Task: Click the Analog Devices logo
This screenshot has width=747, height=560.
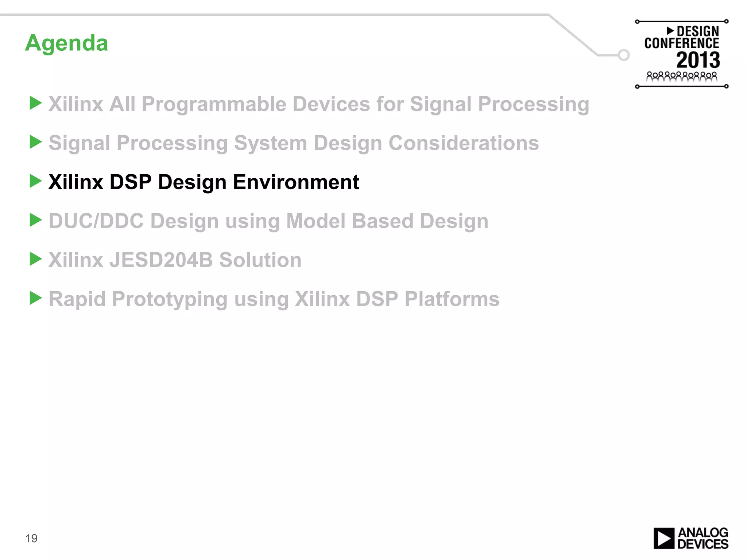Action: point(691,538)
